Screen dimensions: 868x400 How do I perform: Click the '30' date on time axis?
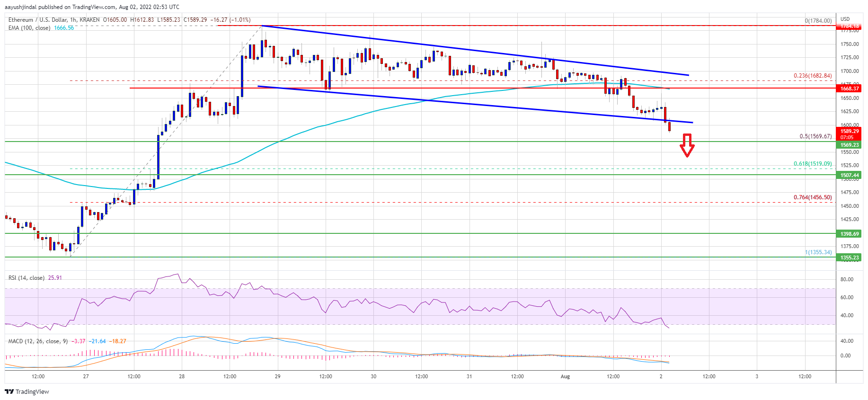pos(373,377)
